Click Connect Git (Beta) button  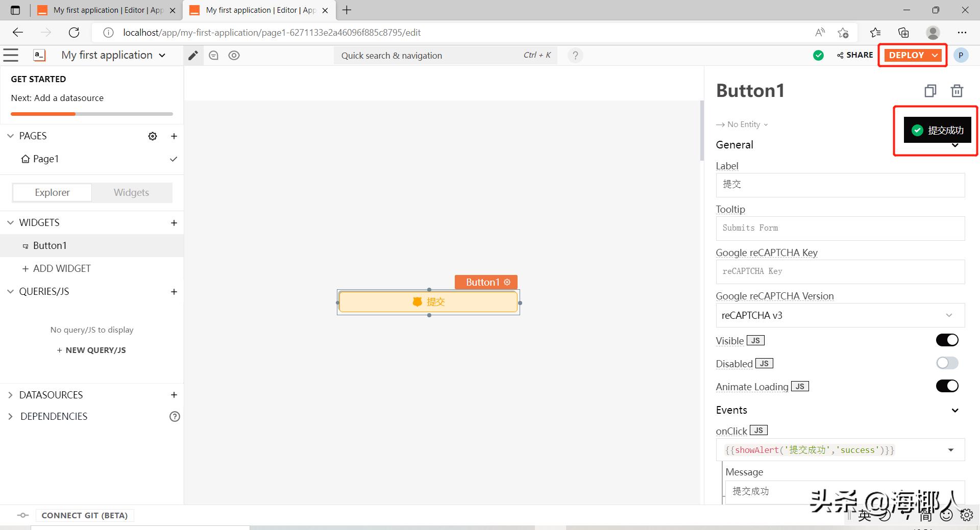(85, 516)
